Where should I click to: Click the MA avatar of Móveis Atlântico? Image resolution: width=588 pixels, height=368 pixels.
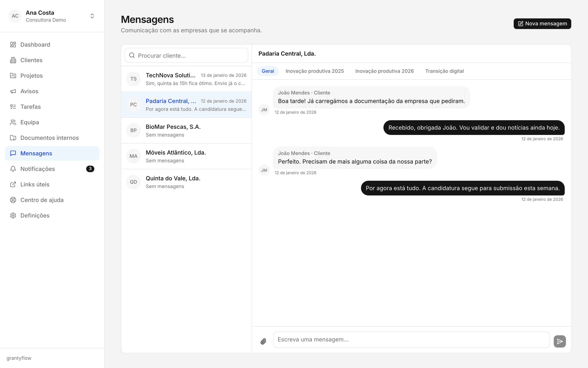coord(133,156)
